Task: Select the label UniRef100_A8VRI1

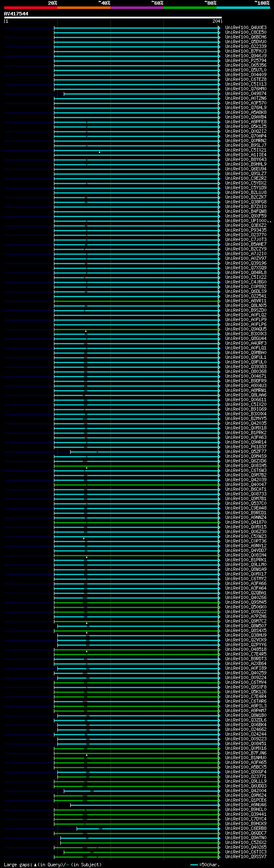Action: (246, 301)
